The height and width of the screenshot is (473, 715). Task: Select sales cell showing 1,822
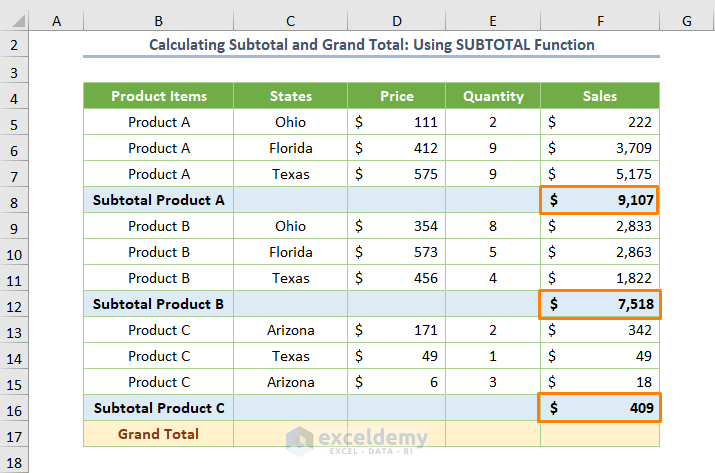tap(600, 278)
